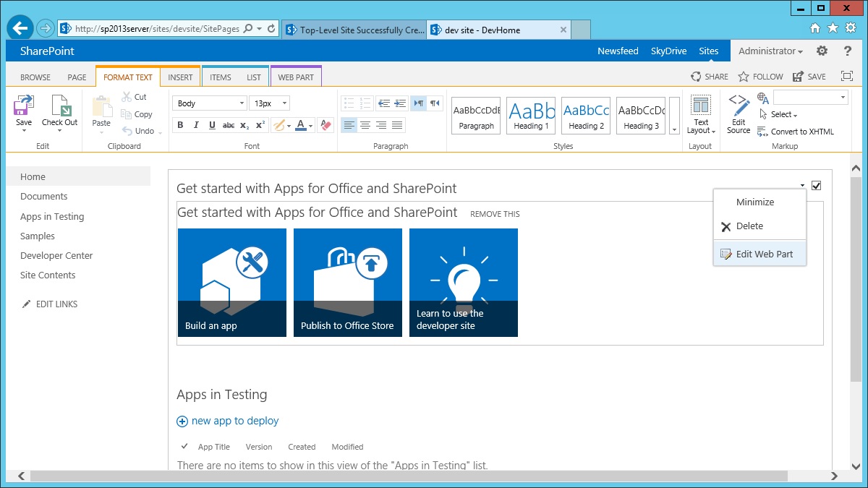Switch to the INSERT ribbon tab

[x=179, y=76]
